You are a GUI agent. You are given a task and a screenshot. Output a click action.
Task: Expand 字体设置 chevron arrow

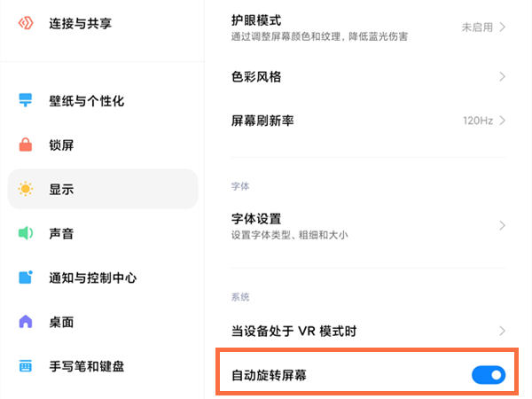tap(503, 225)
